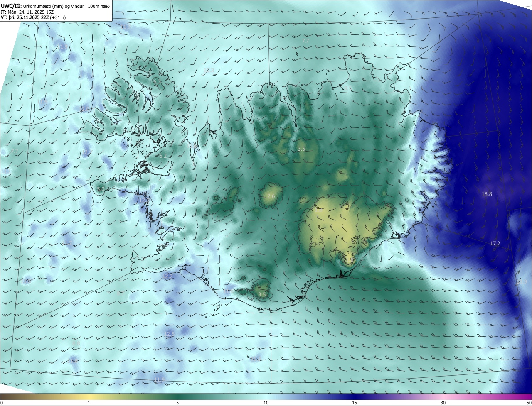Click the initial time line 'IT: Mán. 24. 11. 2025 15Z'
This screenshot has width=532, height=406.
[x=28, y=12]
